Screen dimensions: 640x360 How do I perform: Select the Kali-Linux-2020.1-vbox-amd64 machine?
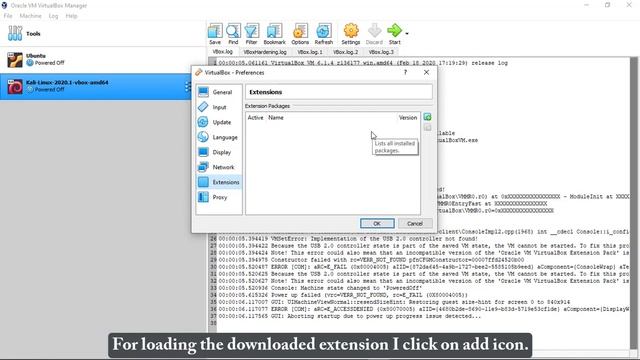pyautogui.click(x=96, y=86)
